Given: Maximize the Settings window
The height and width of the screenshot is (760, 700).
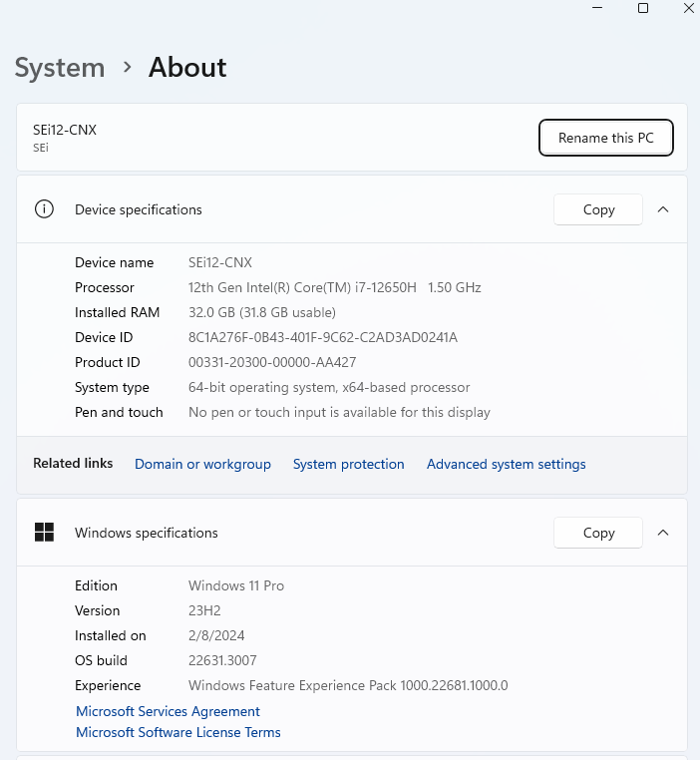Looking at the screenshot, I should [x=643, y=8].
